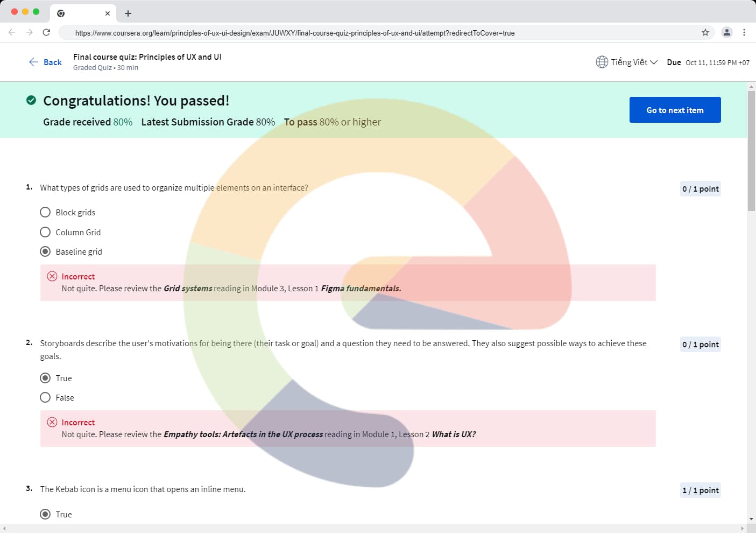Open a new browser tab
The image size is (756, 533).
(128, 13)
